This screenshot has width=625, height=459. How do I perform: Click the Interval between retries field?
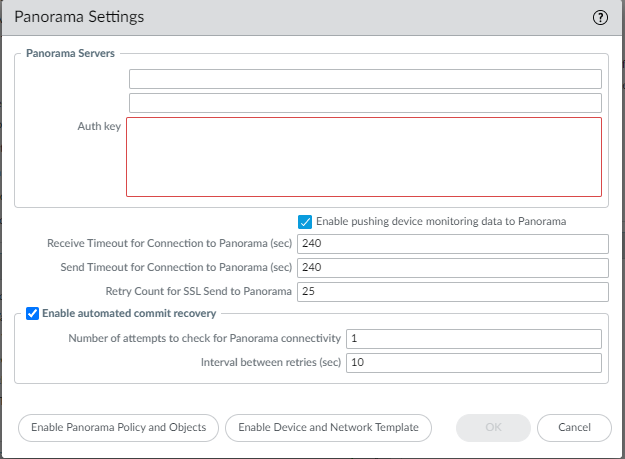[473, 363]
